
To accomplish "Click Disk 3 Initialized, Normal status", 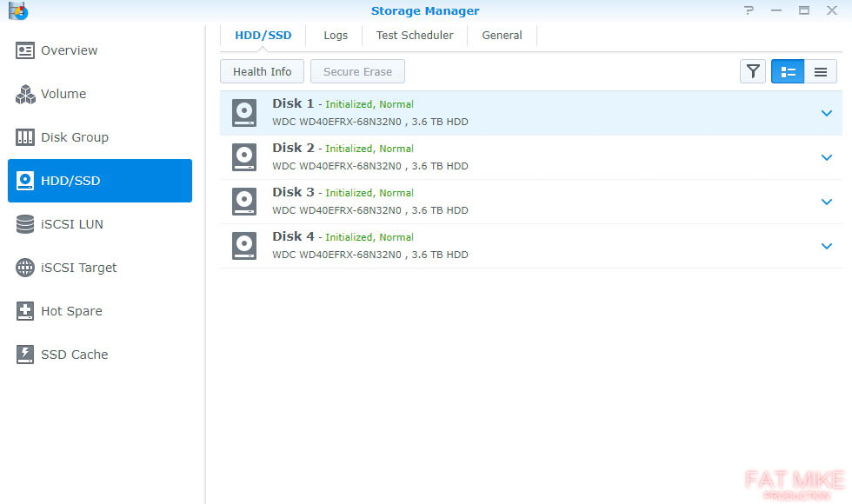I will [369, 193].
